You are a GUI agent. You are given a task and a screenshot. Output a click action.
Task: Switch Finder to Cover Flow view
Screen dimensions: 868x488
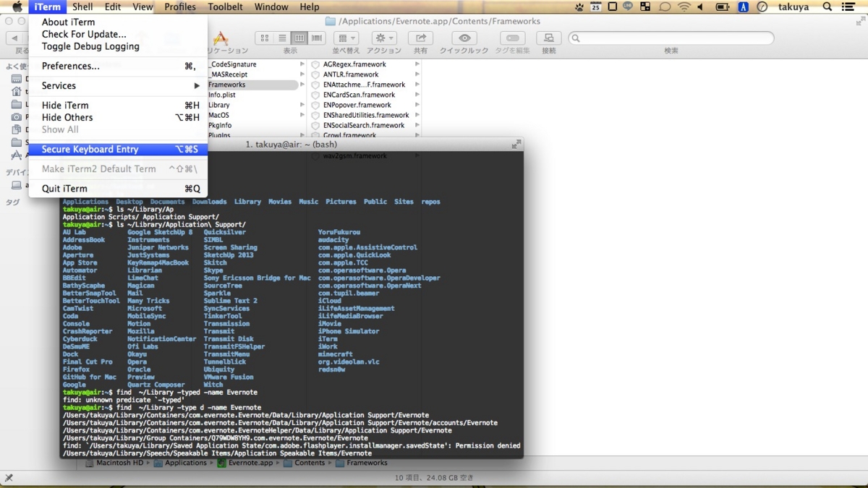coord(317,38)
